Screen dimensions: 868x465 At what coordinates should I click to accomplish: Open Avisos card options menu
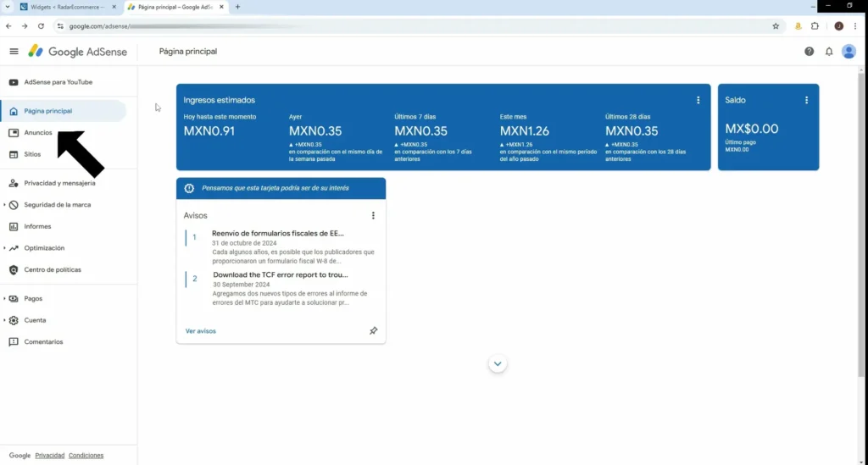pyautogui.click(x=373, y=216)
